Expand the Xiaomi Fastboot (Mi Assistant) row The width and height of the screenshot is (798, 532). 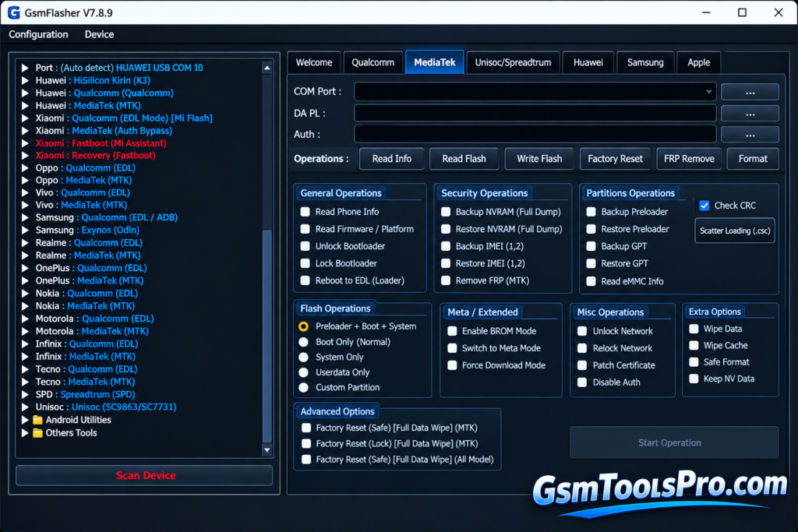tap(24, 143)
